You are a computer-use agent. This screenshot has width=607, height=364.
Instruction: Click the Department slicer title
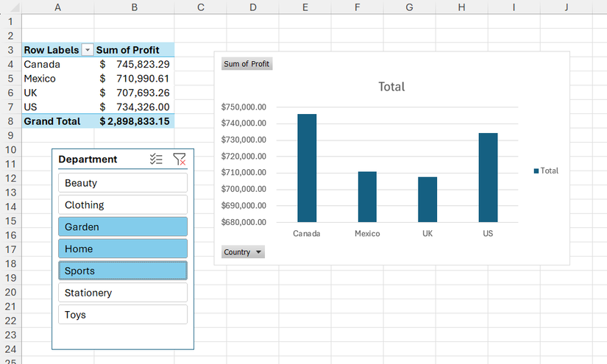pyautogui.click(x=88, y=160)
